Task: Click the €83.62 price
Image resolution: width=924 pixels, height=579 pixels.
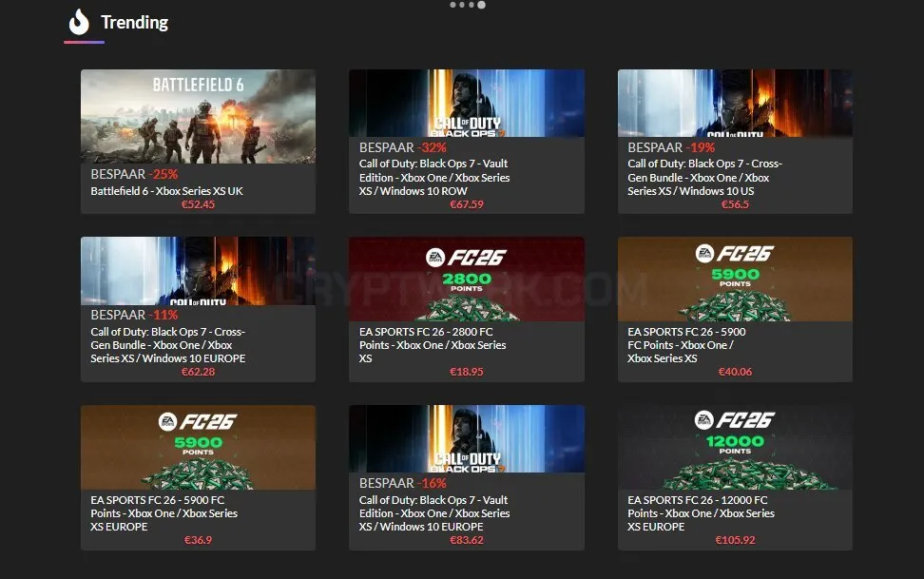Action: point(467,540)
